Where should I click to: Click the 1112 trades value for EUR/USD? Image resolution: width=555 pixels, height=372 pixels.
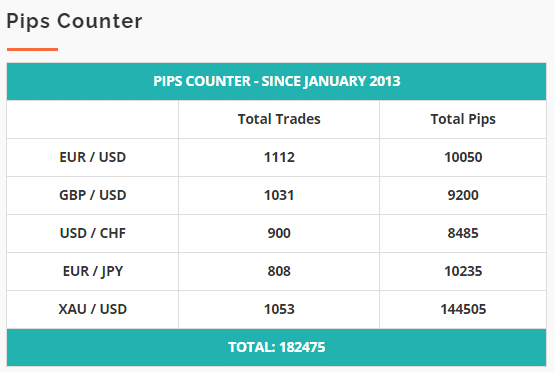[279, 157]
